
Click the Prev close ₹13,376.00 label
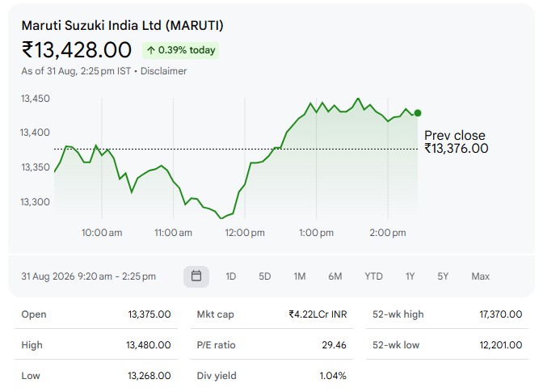[x=456, y=142]
